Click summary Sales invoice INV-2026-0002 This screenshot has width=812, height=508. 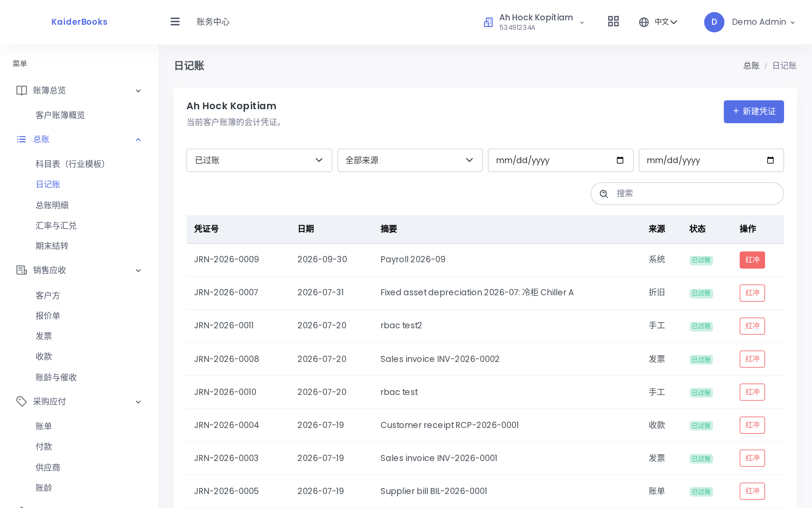coord(440,359)
